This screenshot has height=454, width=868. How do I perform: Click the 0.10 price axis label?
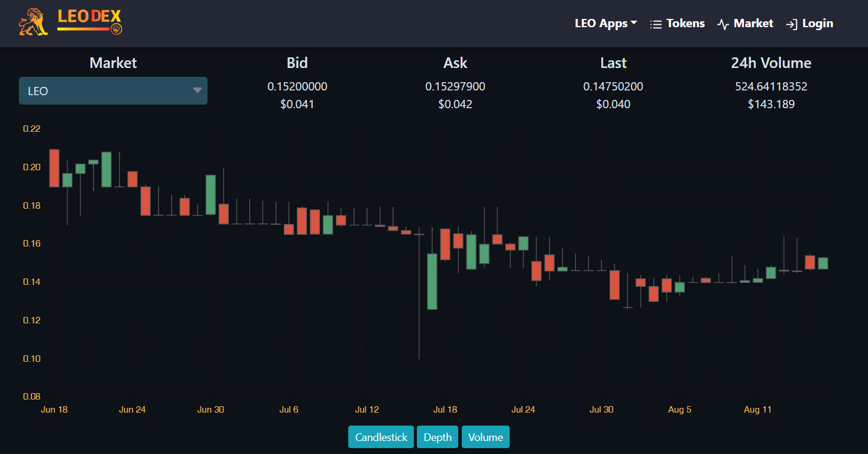pos(31,358)
